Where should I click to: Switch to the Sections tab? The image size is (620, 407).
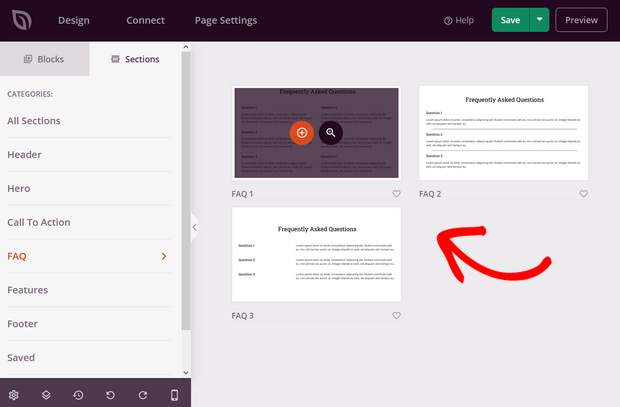(x=135, y=59)
